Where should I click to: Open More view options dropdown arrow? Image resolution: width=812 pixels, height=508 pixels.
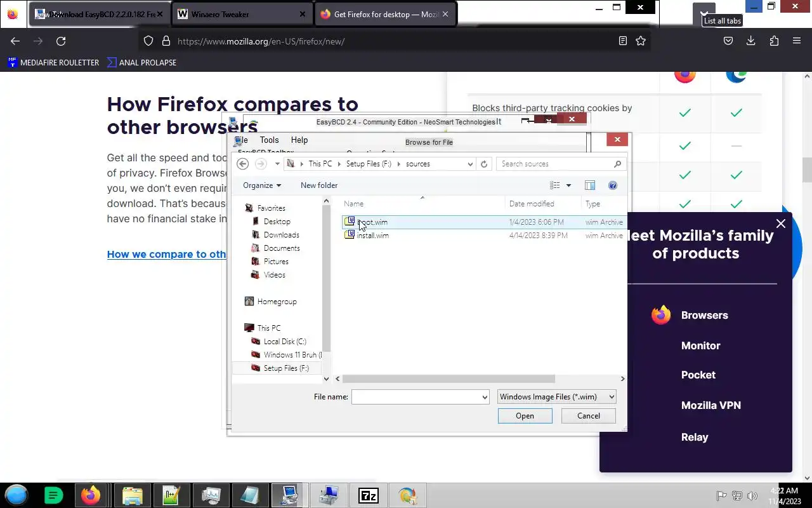coord(568,185)
